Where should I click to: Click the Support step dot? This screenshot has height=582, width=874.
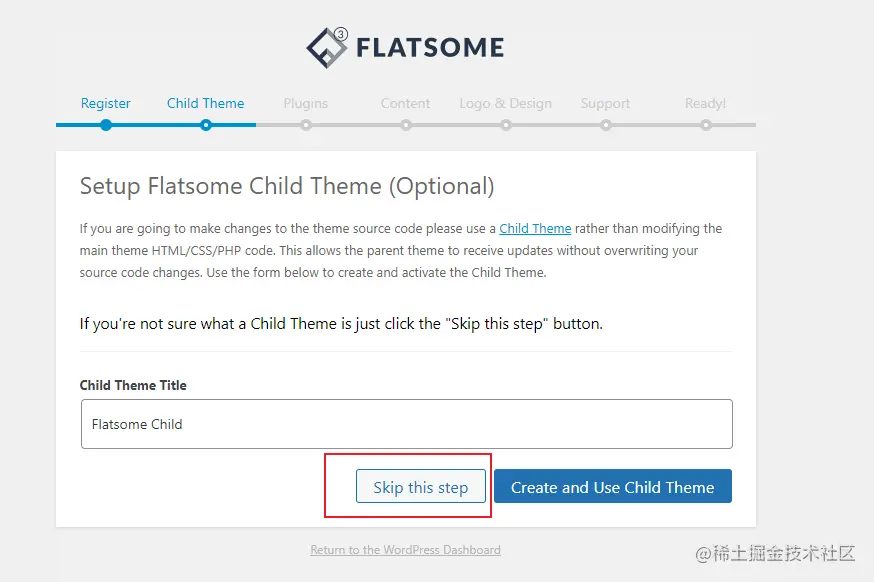coord(606,125)
